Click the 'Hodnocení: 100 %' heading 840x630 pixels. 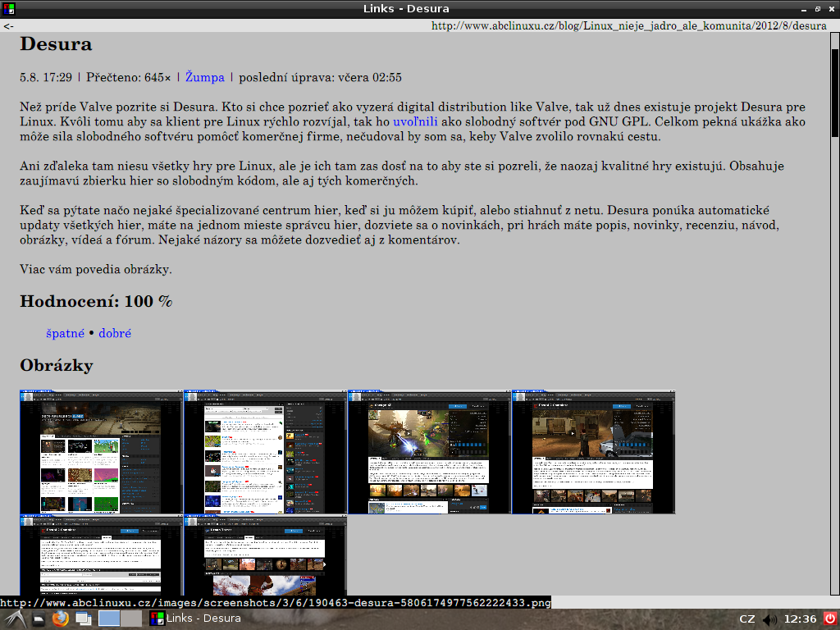[x=96, y=301]
